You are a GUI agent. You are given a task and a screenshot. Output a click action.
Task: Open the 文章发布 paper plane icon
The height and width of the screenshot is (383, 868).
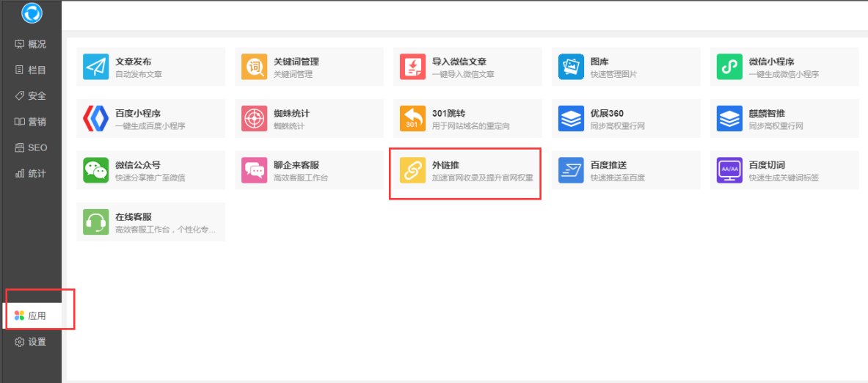[x=96, y=67]
